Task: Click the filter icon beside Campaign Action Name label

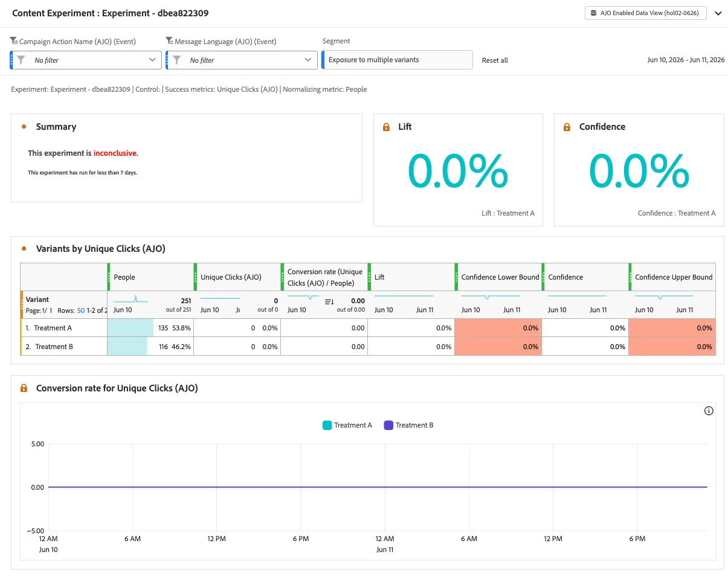Action: pyautogui.click(x=14, y=41)
